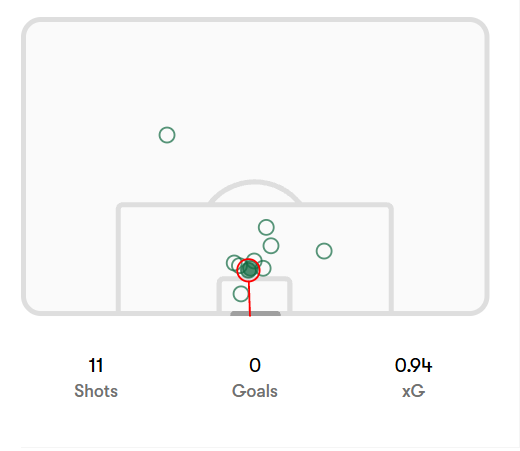
Task: Click the Shots label
Action: (x=96, y=391)
